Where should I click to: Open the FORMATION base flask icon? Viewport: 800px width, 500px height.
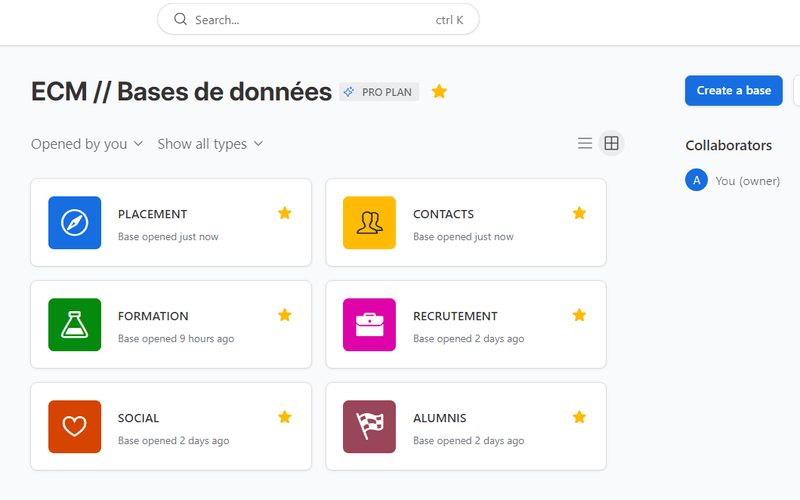75,325
